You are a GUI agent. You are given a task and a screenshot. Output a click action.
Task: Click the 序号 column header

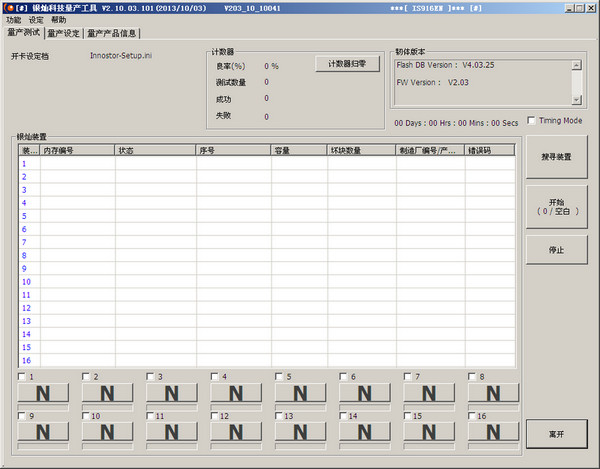click(233, 150)
